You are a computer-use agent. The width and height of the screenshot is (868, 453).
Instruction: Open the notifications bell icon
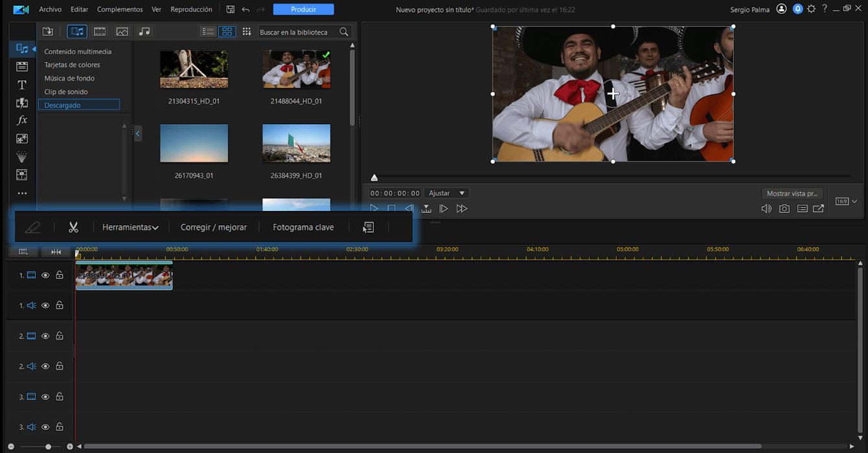(x=797, y=9)
